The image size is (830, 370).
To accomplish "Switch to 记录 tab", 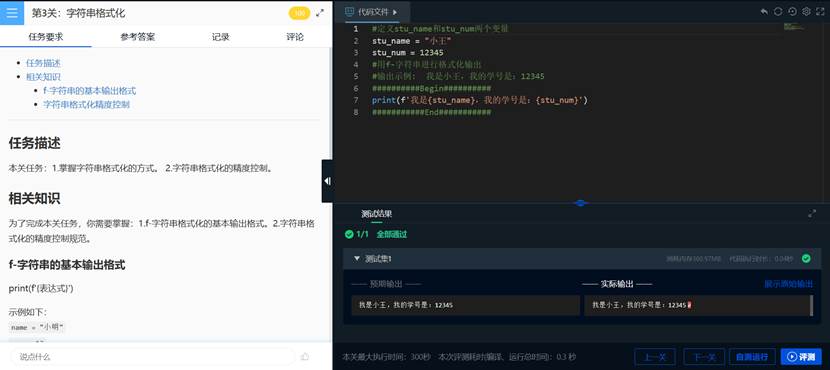I will coord(221,37).
